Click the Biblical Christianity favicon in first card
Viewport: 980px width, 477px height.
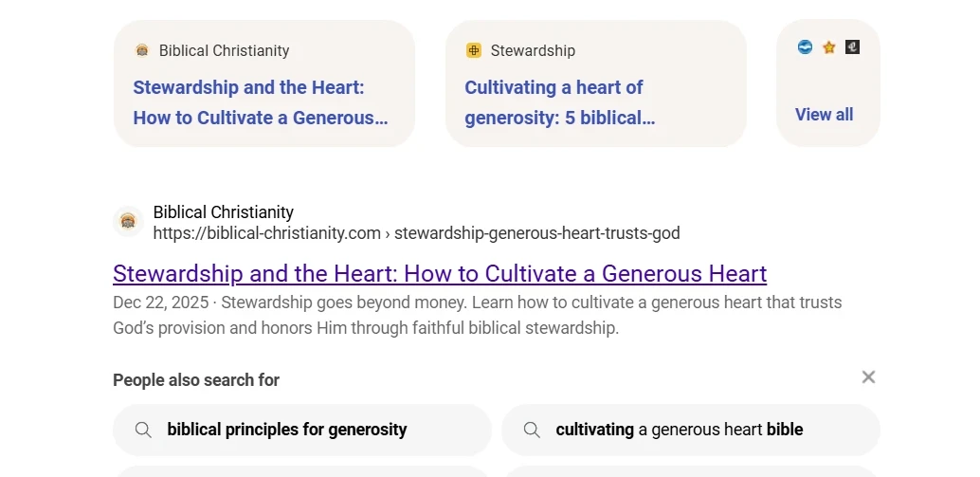142,50
